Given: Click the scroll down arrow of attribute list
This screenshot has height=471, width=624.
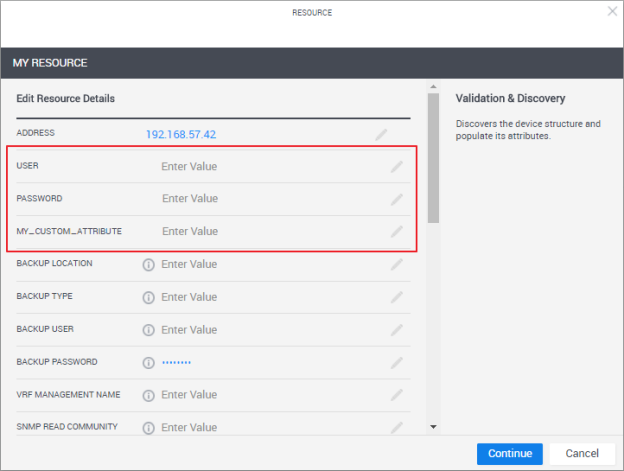Looking at the screenshot, I should 433,427.
